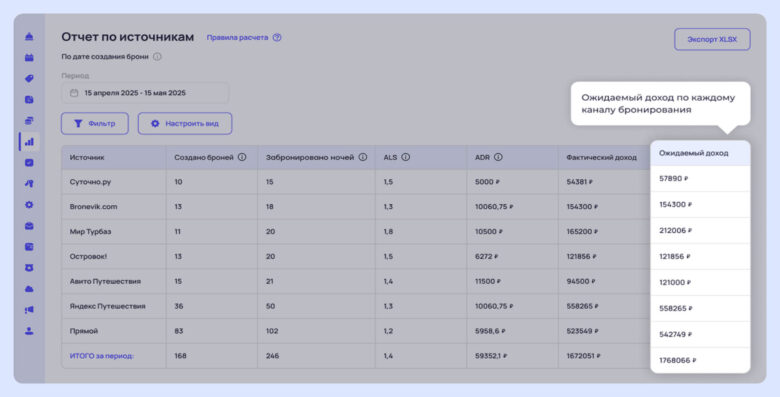Viewport: 780px width, 397px height.
Task: Open the alarm clock sidebar icon
Action: tap(29, 268)
